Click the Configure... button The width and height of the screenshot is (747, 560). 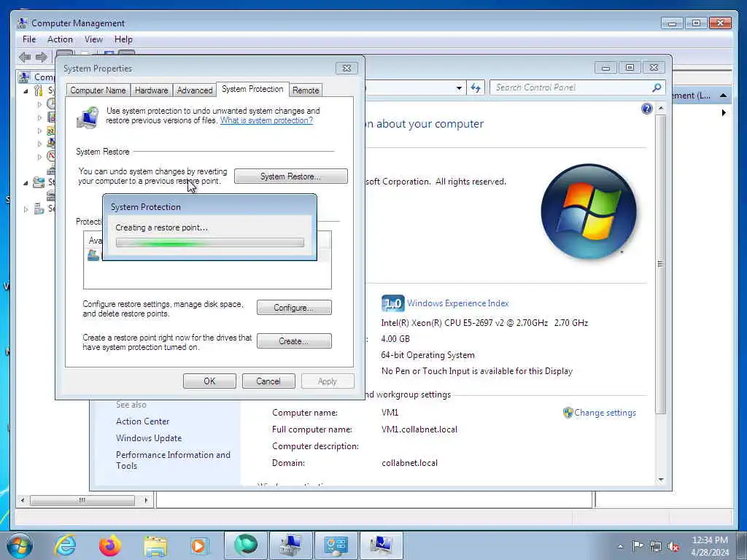(294, 308)
